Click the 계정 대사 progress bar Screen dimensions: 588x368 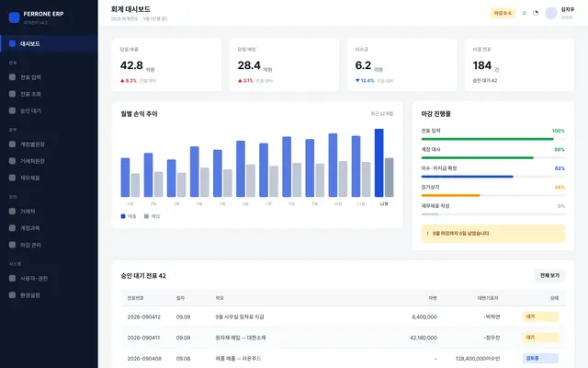[493, 157]
